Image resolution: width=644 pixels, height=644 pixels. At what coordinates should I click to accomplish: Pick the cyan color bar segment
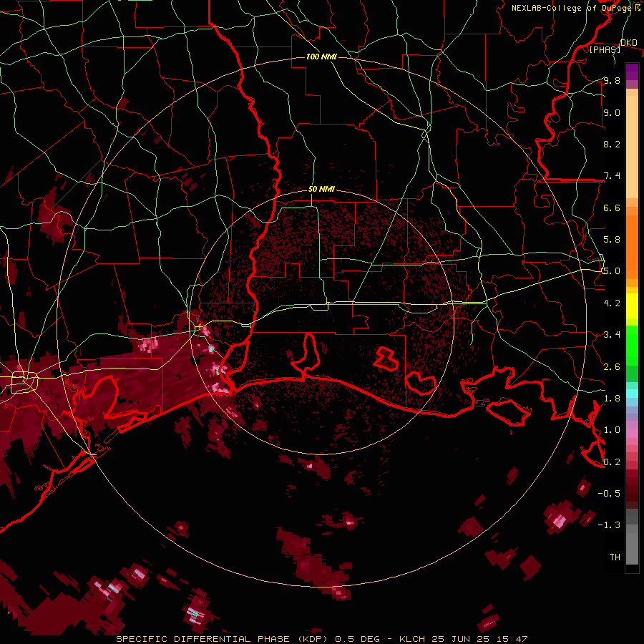tap(632, 394)
